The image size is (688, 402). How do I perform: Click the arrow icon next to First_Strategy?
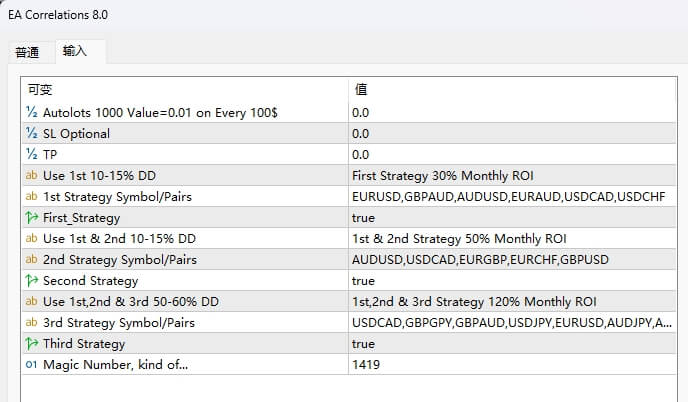[x=32, y=218]
